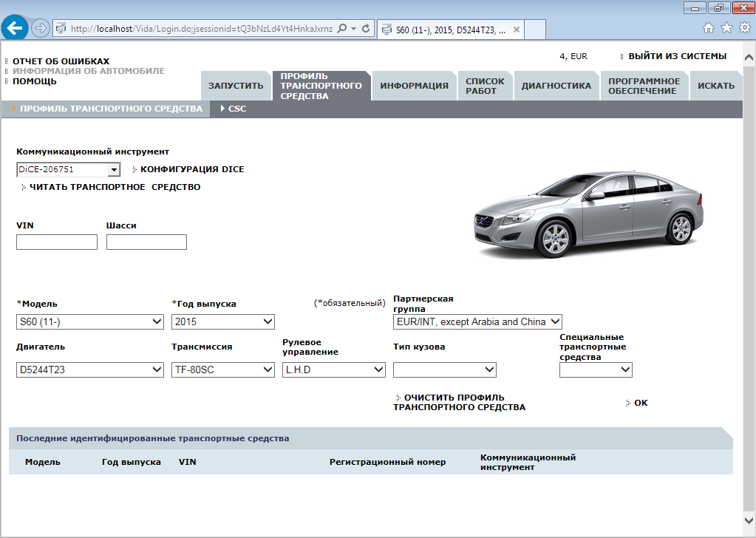The image size is (756, 538).
Task: Open the browser settings gear icon
Action: point(744,28)
